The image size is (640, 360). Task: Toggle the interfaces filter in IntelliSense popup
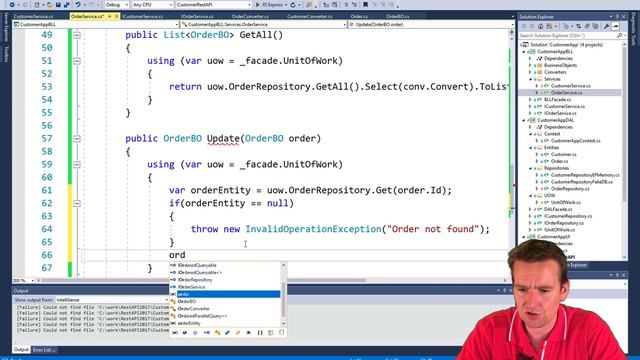[x=207, y=333]
